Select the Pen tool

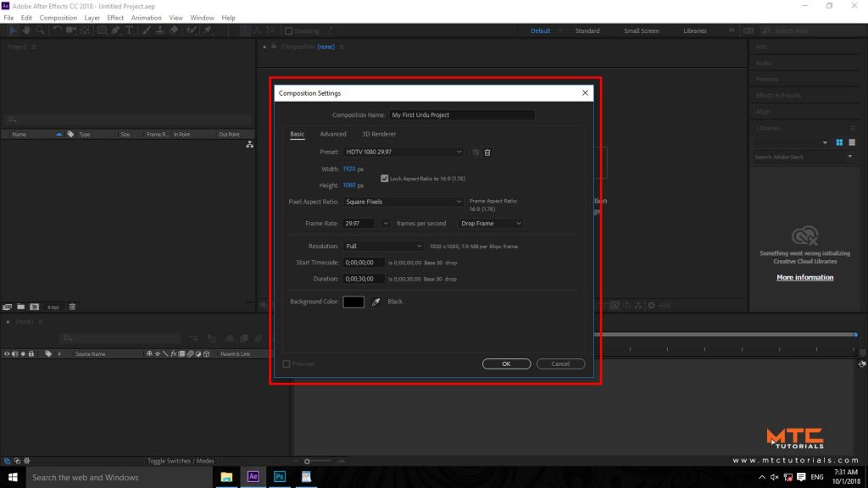pos(115,30)
